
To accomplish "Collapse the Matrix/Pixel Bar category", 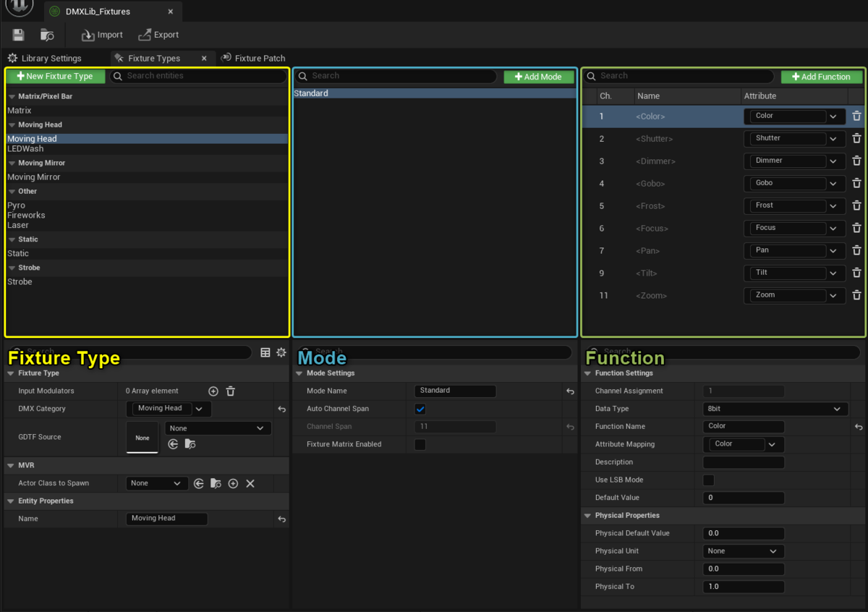I will 12,96.
